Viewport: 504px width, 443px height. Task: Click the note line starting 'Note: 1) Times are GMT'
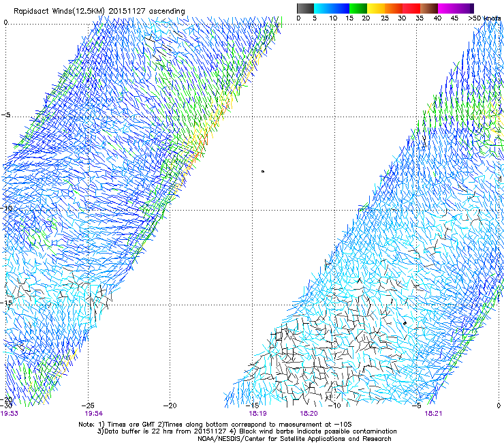215,425
